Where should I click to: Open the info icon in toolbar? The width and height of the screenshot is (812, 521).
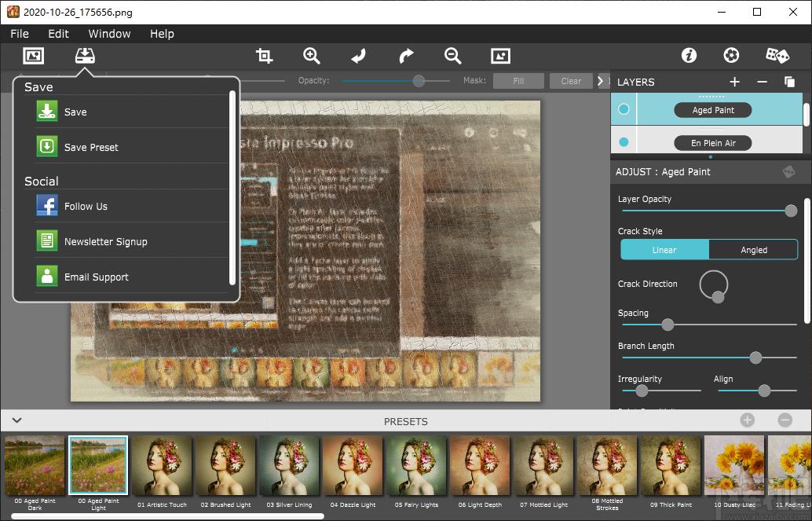coord(689,55)
